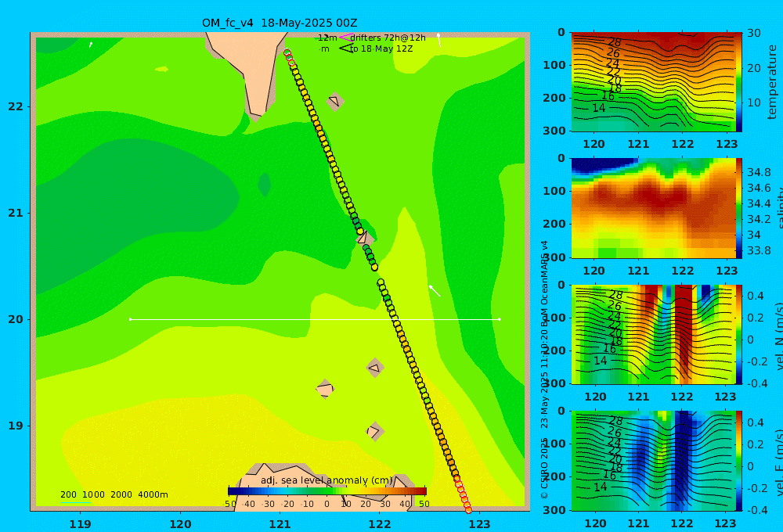Image resolution: width=783 pixels, height=532 pixels.
Task: Open the temperature cross-section panel
Action: click(x=653, y=82)
